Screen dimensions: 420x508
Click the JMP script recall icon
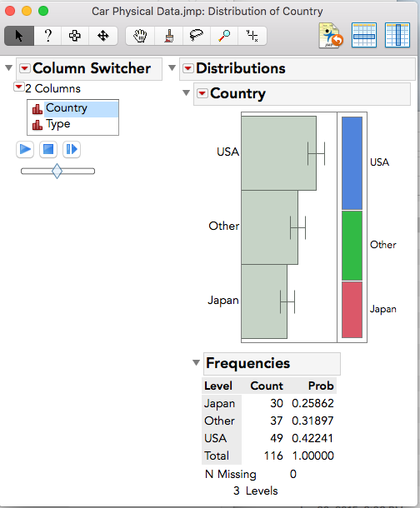[x=331, y=36]
